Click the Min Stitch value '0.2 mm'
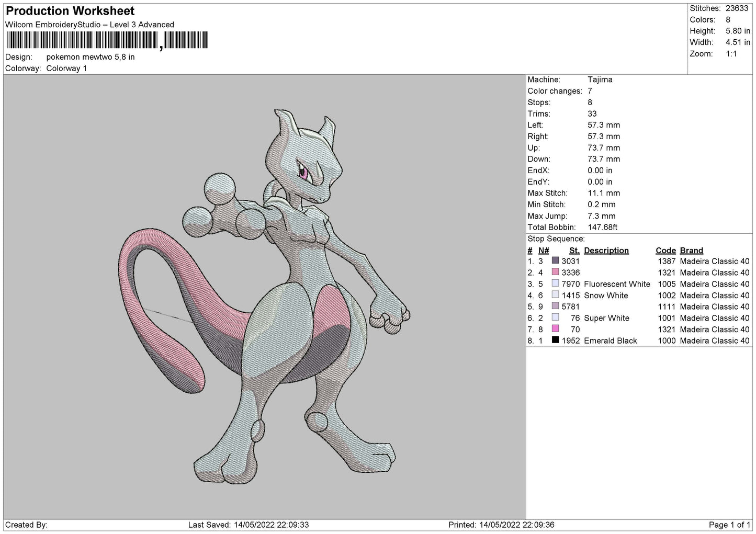Screen dimensions: 756x534 (602, 204)
